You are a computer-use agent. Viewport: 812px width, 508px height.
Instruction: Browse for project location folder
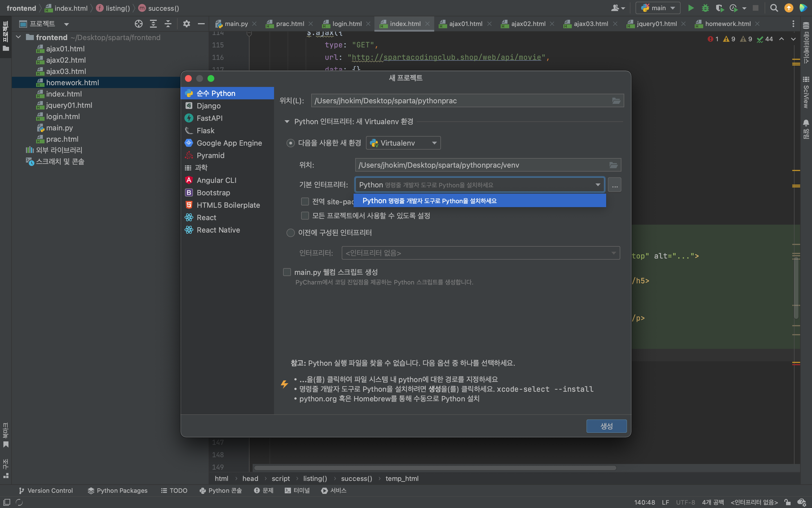tap(616, 101)
